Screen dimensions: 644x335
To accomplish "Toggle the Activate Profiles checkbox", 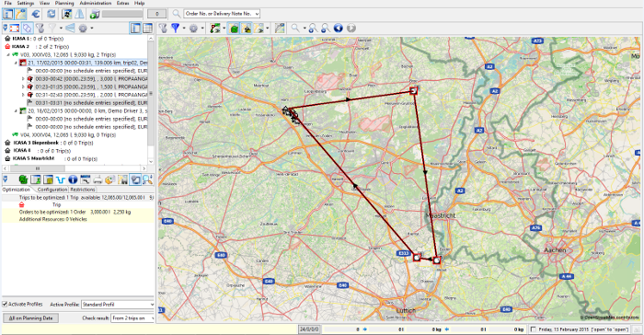I will pos(5,305).
